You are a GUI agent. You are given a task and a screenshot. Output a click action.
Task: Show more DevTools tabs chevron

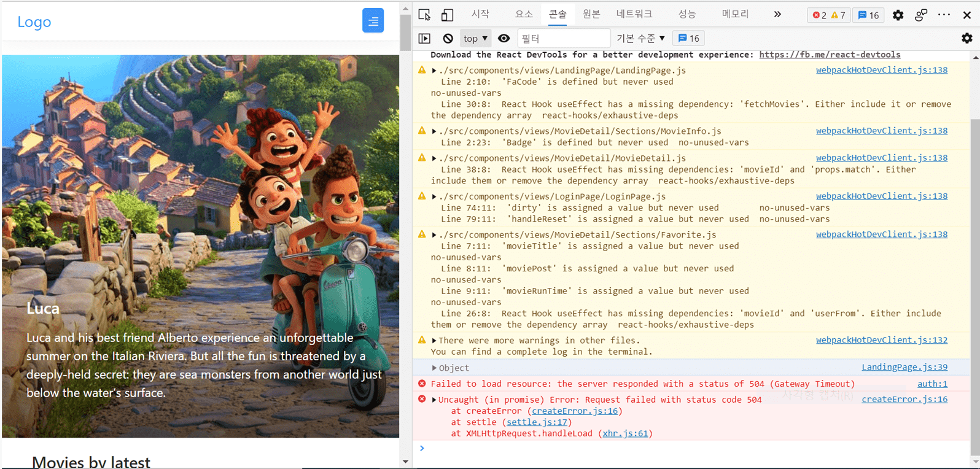[x=777, y=14]
